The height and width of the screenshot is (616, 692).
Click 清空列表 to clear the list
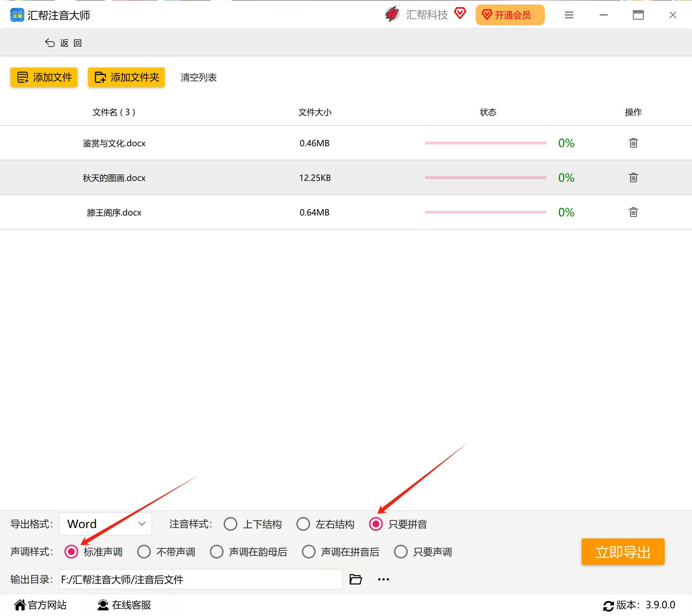pyautogui.click(x=199, y=78)
